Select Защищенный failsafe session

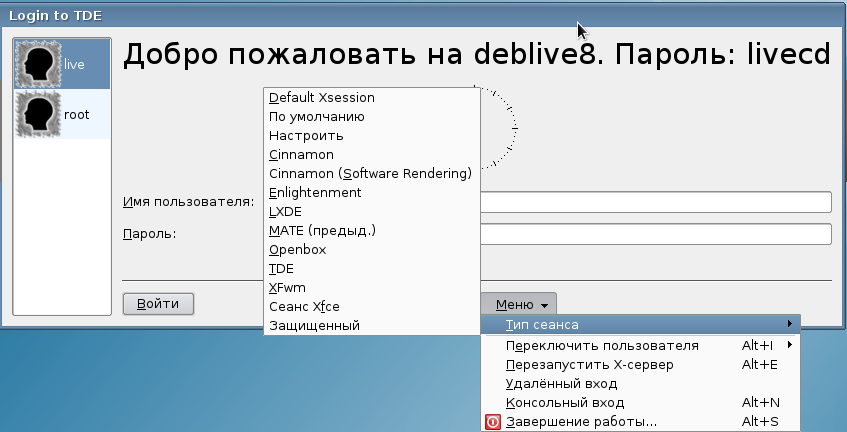[x=372, y=325]
